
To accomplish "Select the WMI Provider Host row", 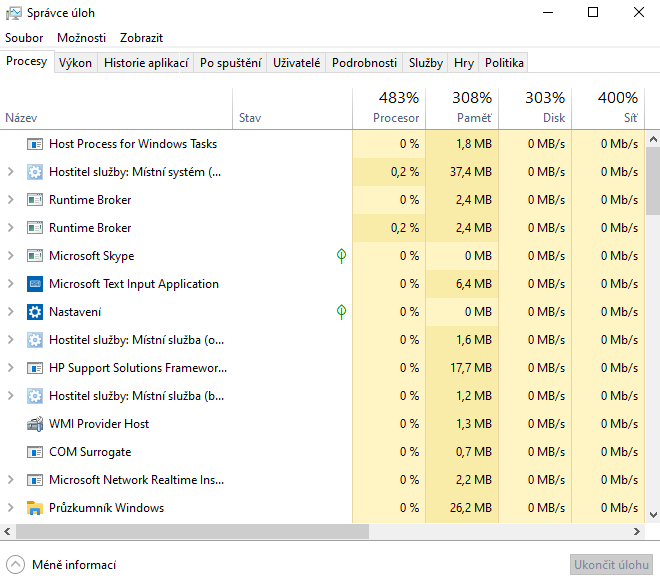I will [x=322, y=424].
